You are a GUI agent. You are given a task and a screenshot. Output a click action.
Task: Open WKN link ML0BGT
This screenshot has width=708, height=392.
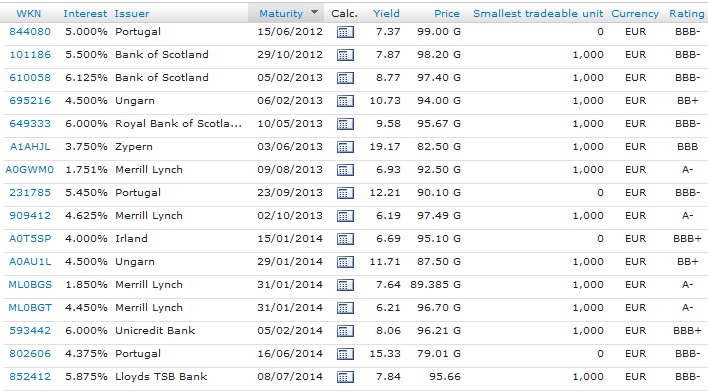tap(30, 308)
